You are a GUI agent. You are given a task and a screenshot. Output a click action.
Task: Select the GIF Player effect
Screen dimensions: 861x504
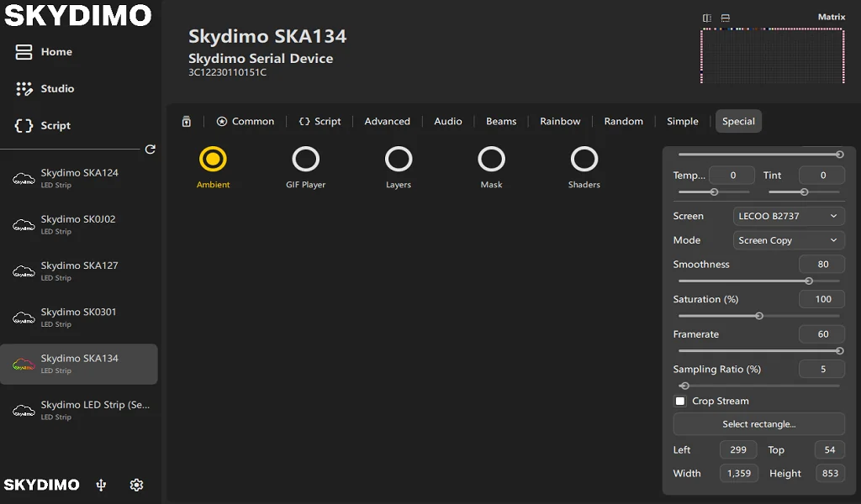coord(305,160)
